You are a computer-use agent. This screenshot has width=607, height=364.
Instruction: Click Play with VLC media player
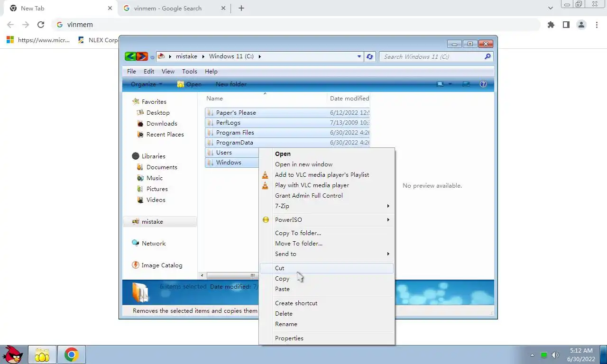[x=327, y=185]
